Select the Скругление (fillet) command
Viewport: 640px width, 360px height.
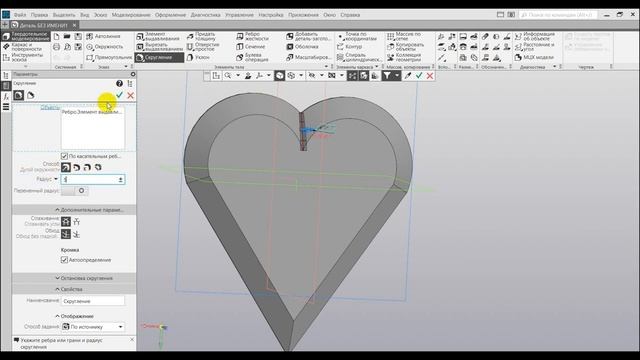click(x=159, y=58)
